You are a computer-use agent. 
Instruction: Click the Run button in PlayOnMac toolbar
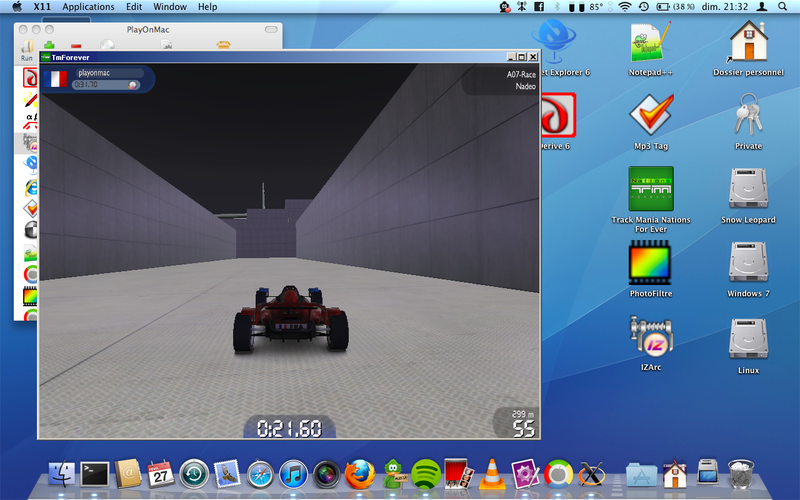27,50
